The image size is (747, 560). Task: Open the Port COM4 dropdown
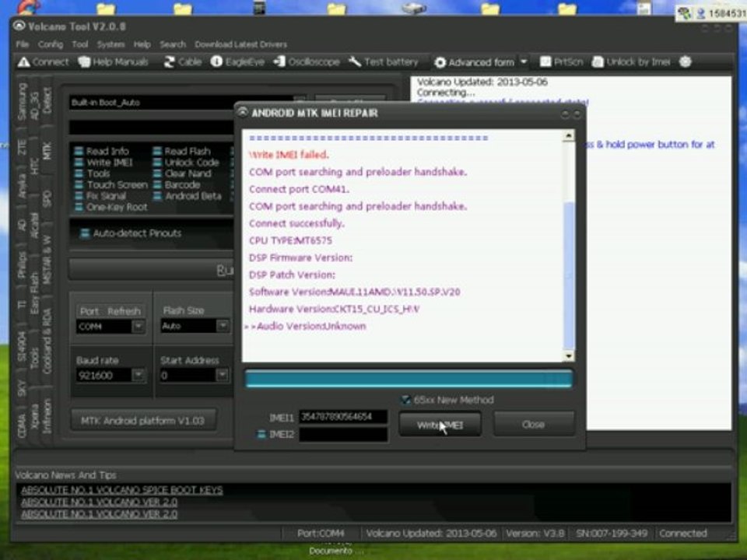click(138, 326)
